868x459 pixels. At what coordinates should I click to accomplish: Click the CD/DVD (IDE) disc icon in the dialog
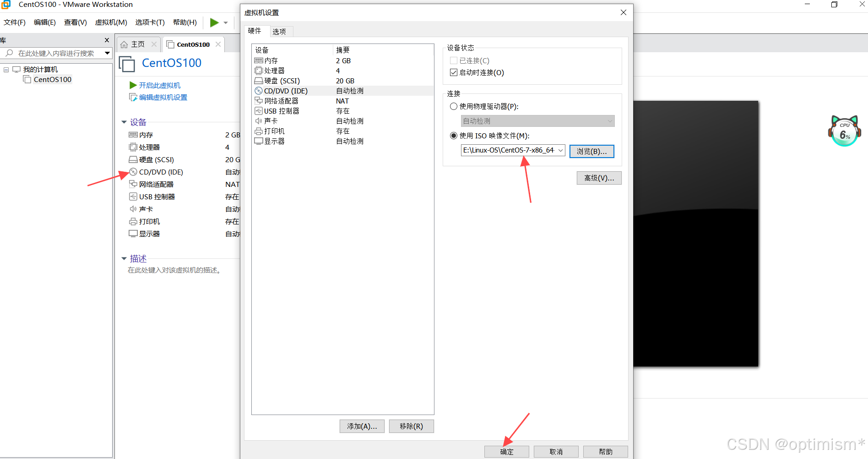pyautogui.click(x=259, y=91)
